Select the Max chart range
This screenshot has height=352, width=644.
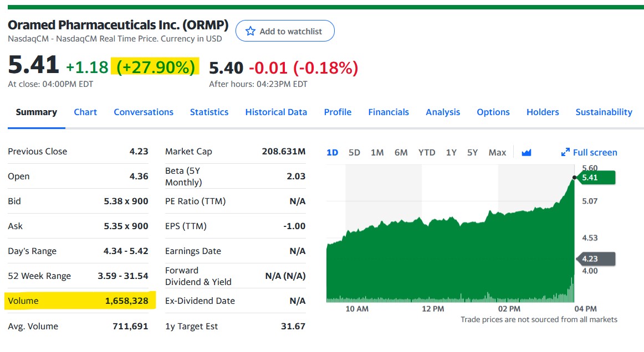coord(497,152)
